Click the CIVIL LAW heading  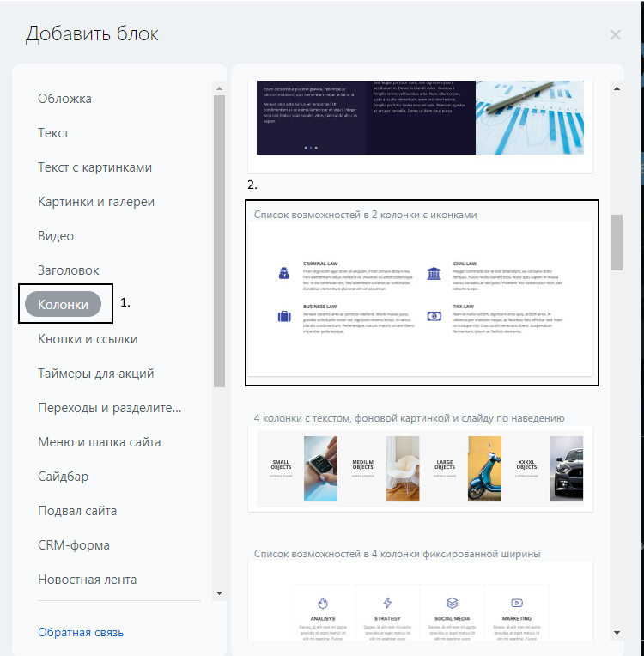click(465, 264)
